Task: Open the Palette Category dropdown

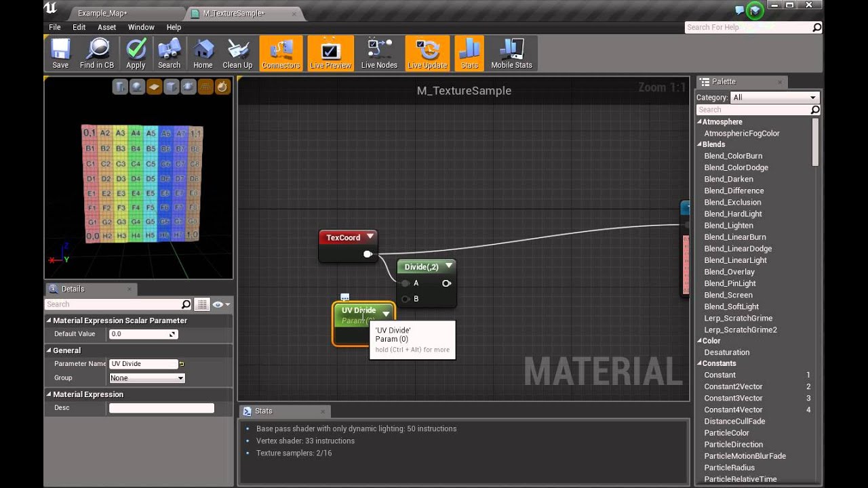Action: 774,97
